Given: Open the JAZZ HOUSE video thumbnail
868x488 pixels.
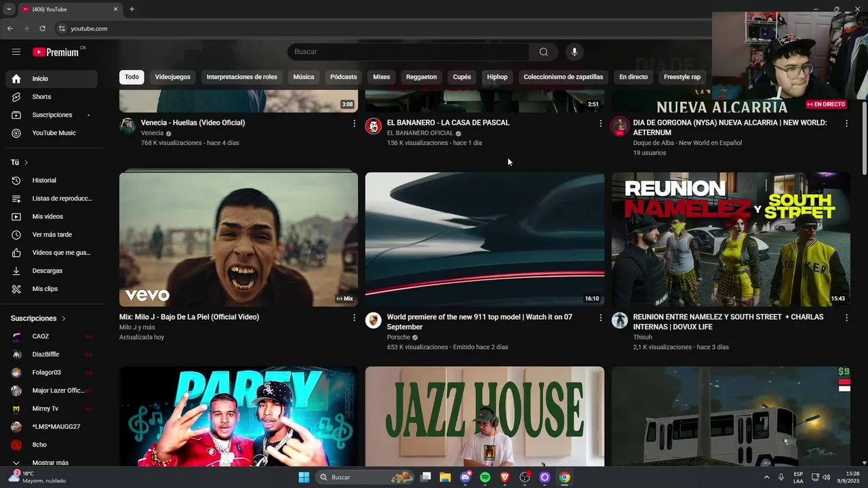Looking at the screenshot, I should tap(485, 417).
